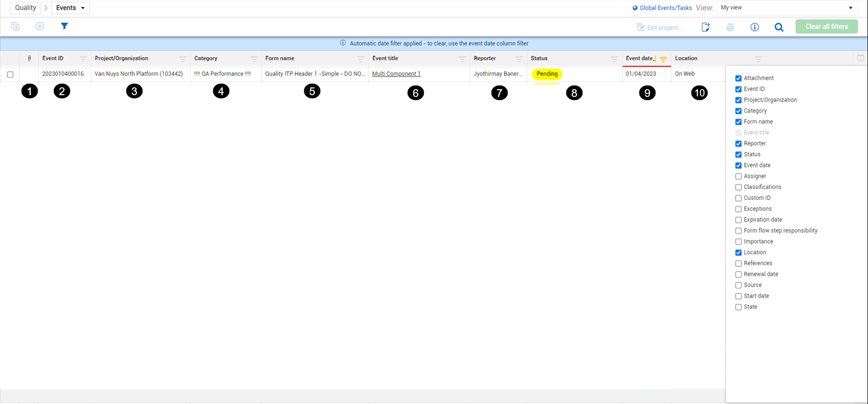This screenshot has width=868, height=404.
Task: Open the active Event date filter icon
Action: (663, 59)
